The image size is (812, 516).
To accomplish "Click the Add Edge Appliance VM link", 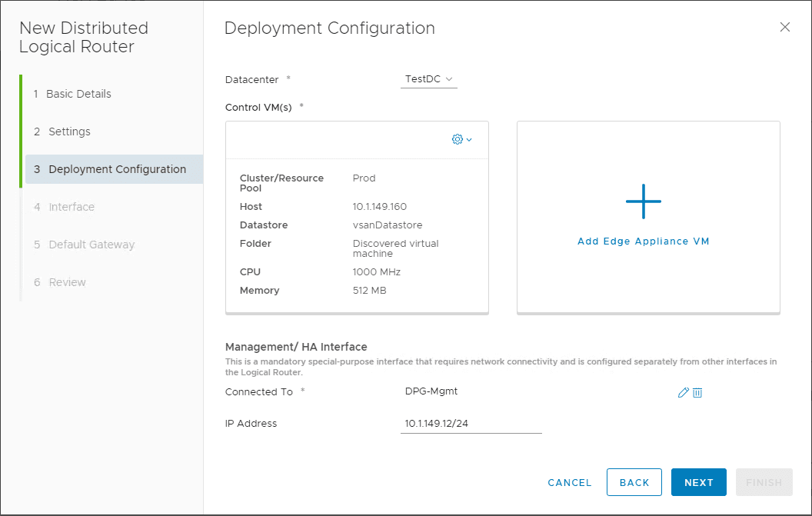I will point(643,241).
